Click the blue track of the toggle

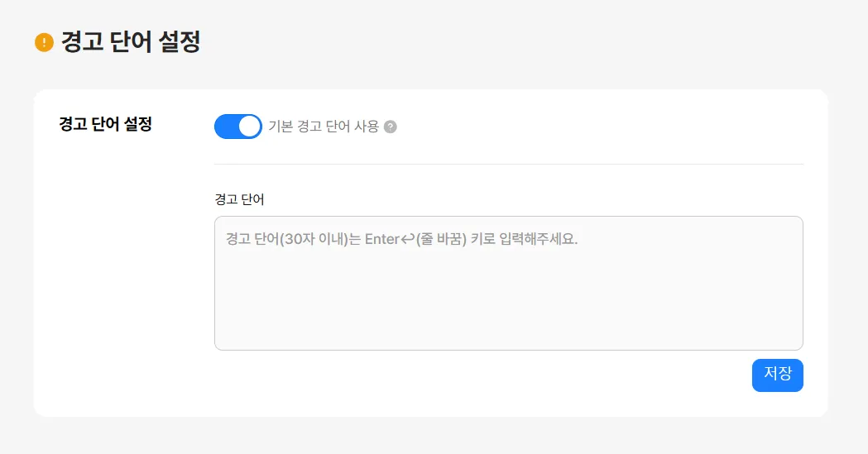pyautogui.click(x=227, y=127)
